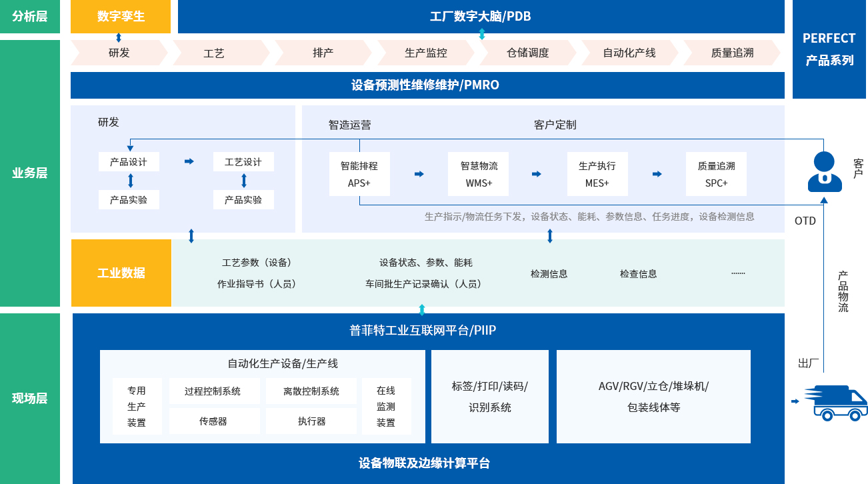
Task: Click the 排产 process chevron
Action: (x=325, y=53)
